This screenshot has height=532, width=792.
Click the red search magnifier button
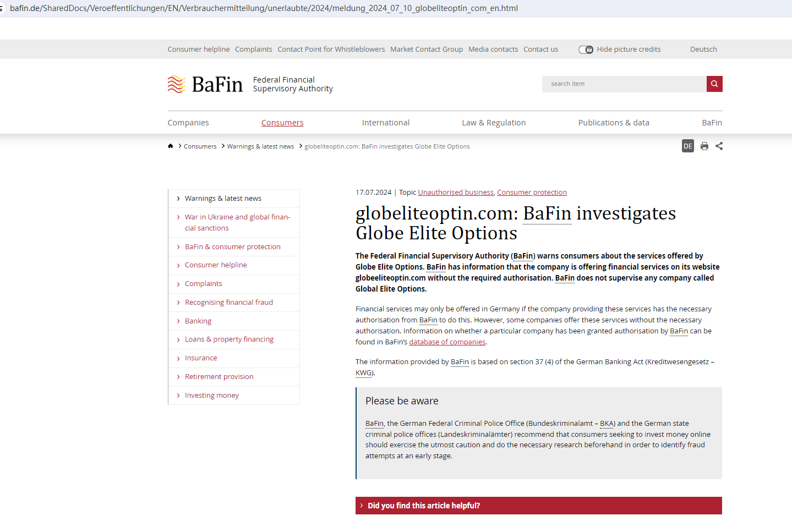(x=714, y=84)
